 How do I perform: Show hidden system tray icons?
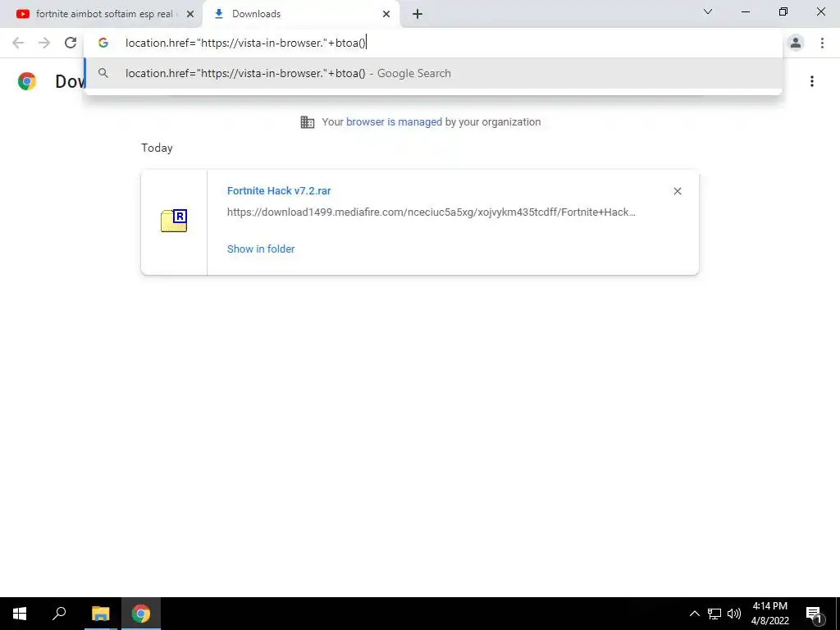coord(694,614)
